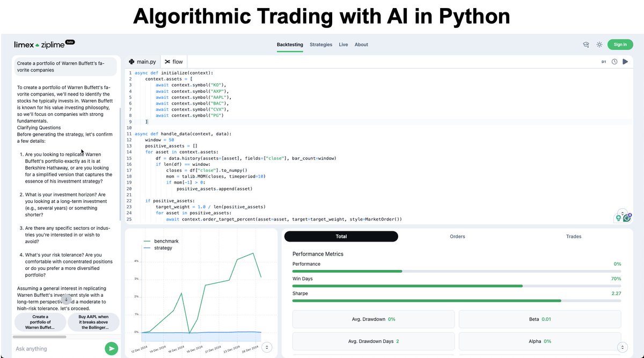The image size is (644, 358).
Task: Focus the Ask anything input field
Action: tap(58, 348)
